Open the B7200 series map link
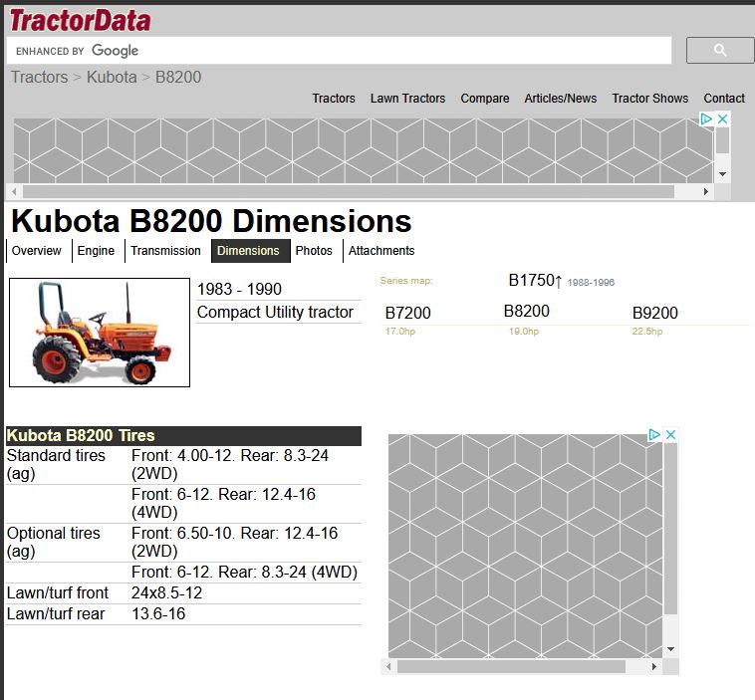Image resolution: width=755 pixels, height=700 pixels. 407,313
